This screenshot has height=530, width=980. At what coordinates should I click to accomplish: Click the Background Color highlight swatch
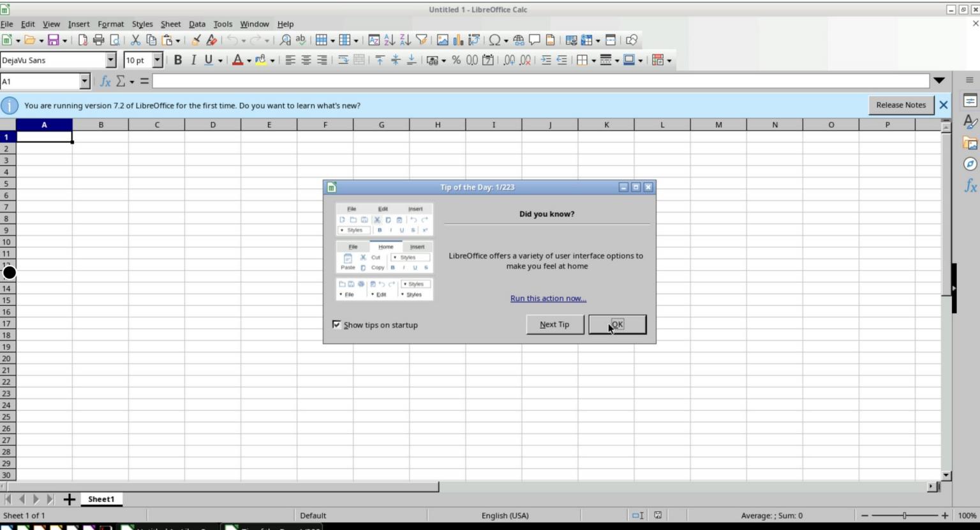[x=261, y=60]
